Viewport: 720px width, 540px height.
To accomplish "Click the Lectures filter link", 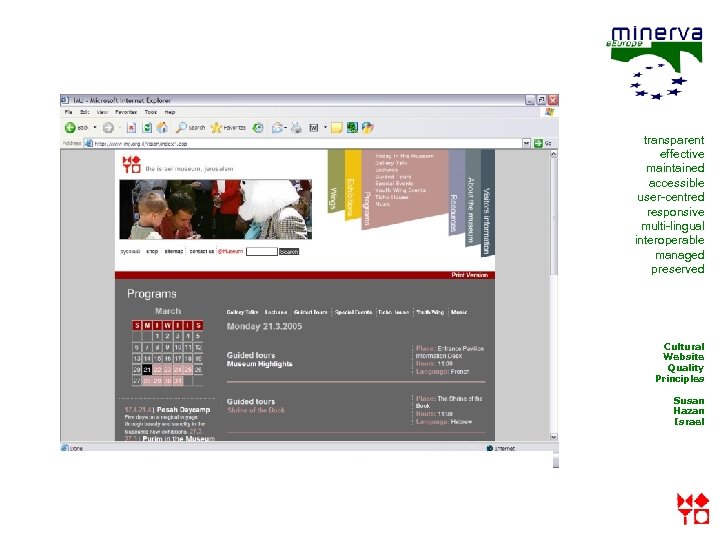I will tap(276, 312).
